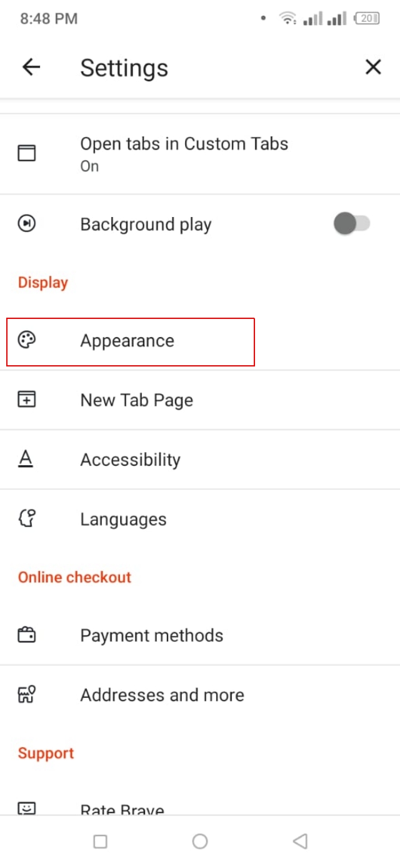This screenshot has height=868, width=400.
Task: Click the Addresses and more icon
Action: tap(26, 694)
